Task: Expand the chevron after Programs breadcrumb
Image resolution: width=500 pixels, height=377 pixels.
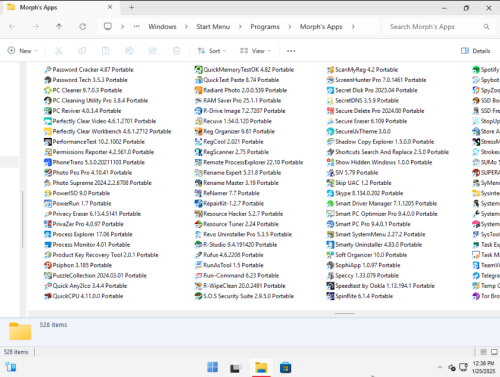Action: [290, 27]
